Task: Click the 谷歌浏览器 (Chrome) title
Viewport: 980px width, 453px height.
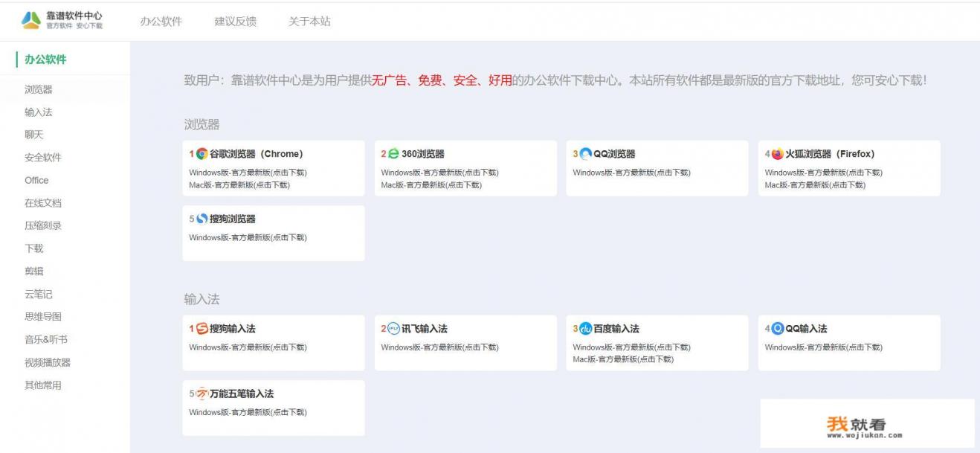Action: pos(257,154)
